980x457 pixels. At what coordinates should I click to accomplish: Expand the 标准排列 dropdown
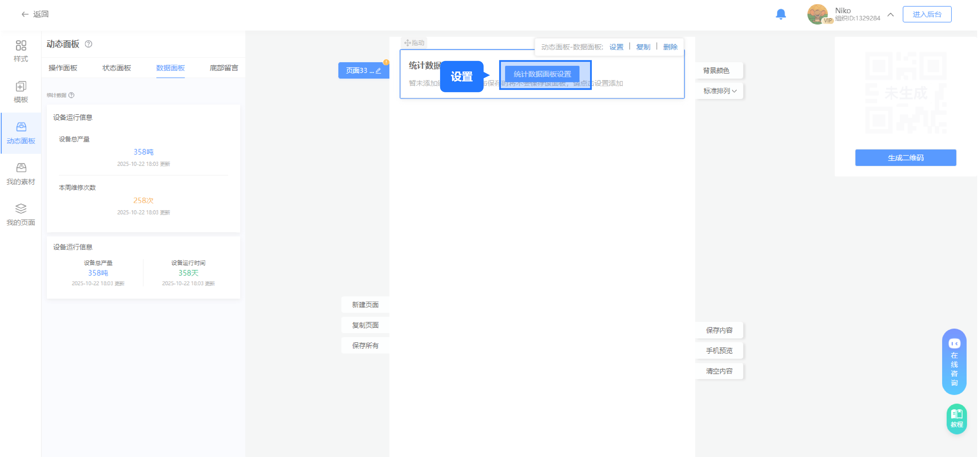[x=719, y=91]
